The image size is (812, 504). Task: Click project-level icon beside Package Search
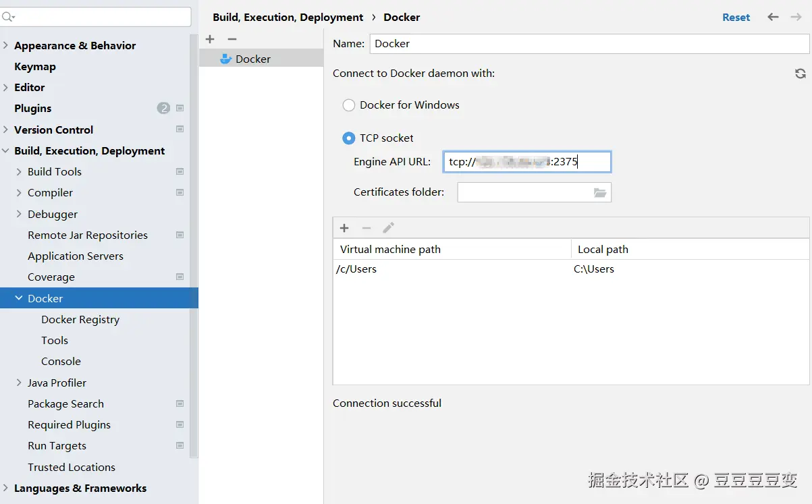[180, 403]
